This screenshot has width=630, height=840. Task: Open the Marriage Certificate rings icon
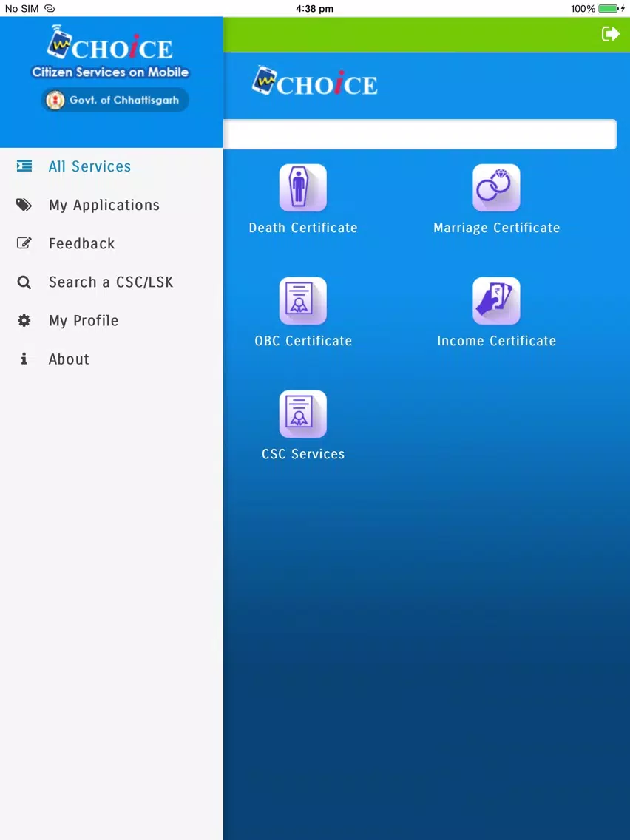pyautogui.click(x=496, y=188)
